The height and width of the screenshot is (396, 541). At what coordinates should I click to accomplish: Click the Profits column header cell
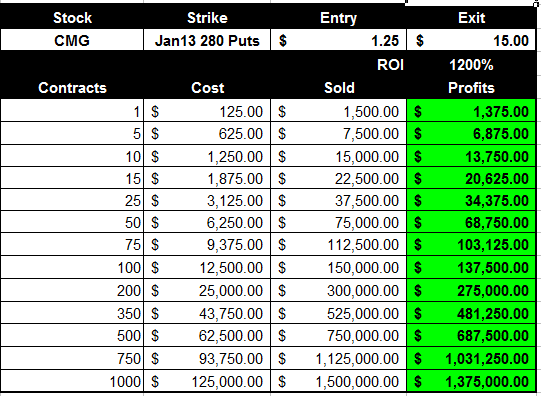471,88
